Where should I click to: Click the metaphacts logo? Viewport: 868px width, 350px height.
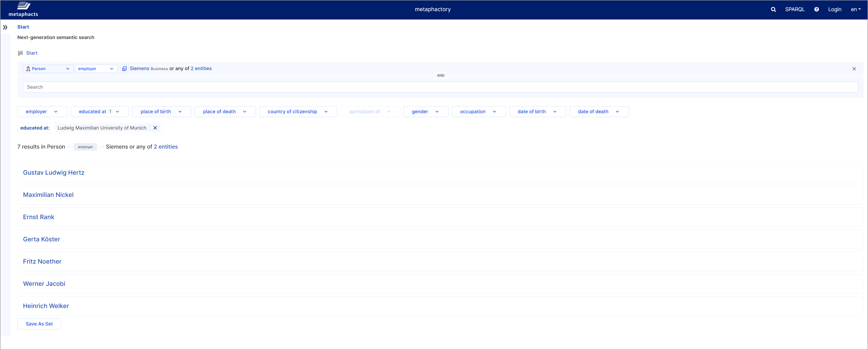tap(23, 9)
